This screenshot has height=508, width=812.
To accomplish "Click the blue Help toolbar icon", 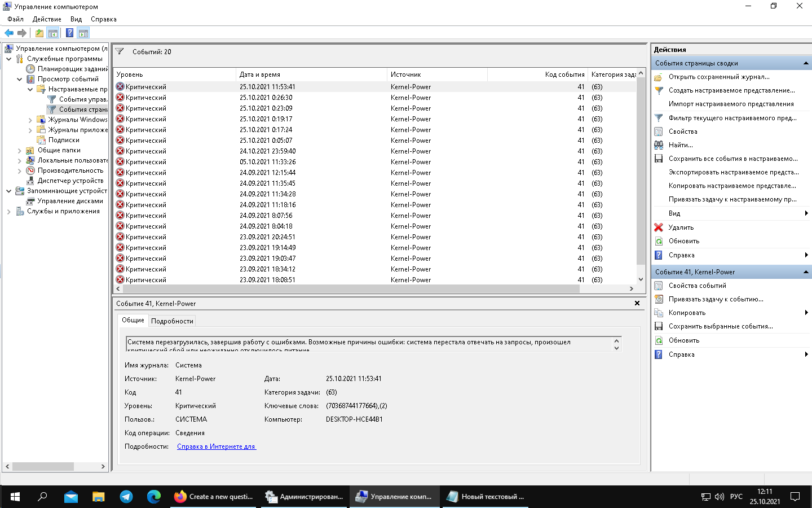I will tap(69, 33).
